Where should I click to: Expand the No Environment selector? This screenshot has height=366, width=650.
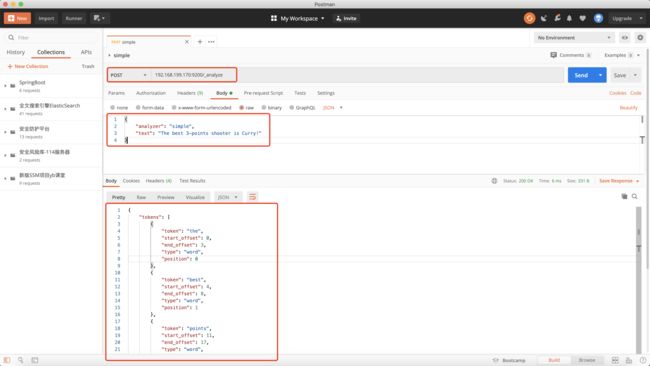pos(574,38)
